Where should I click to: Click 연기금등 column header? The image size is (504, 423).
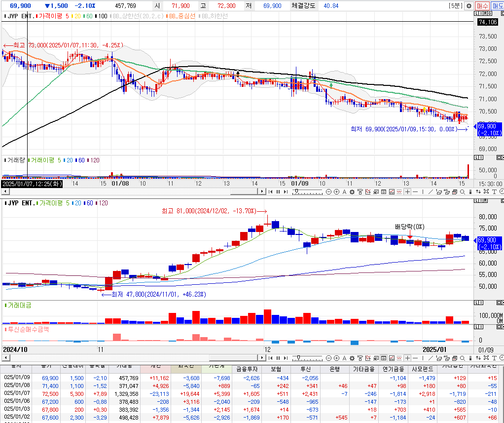pos(393,369)
